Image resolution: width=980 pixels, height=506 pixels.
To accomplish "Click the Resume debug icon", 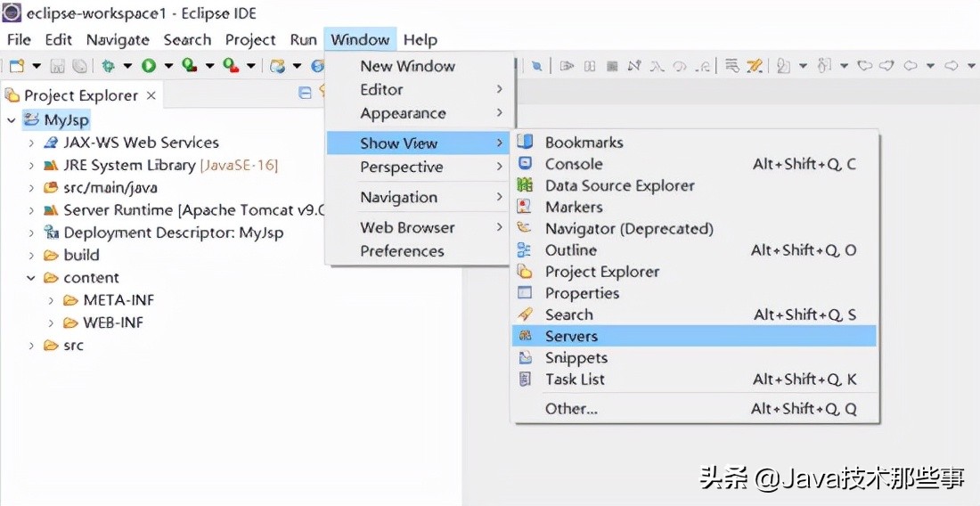I will coord(567,66).
